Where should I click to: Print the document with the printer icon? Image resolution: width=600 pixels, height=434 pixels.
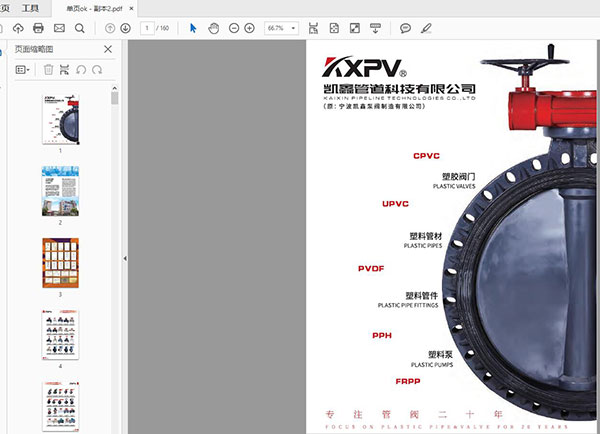38,28
